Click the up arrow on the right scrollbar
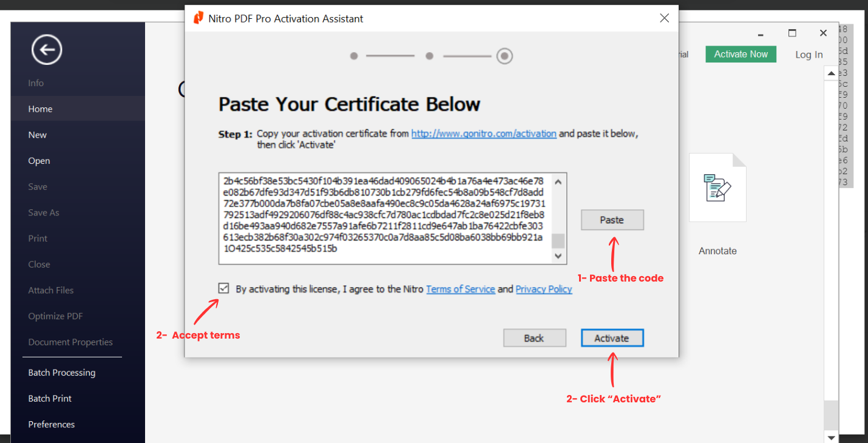868x443 pixels. click(830, 73)
